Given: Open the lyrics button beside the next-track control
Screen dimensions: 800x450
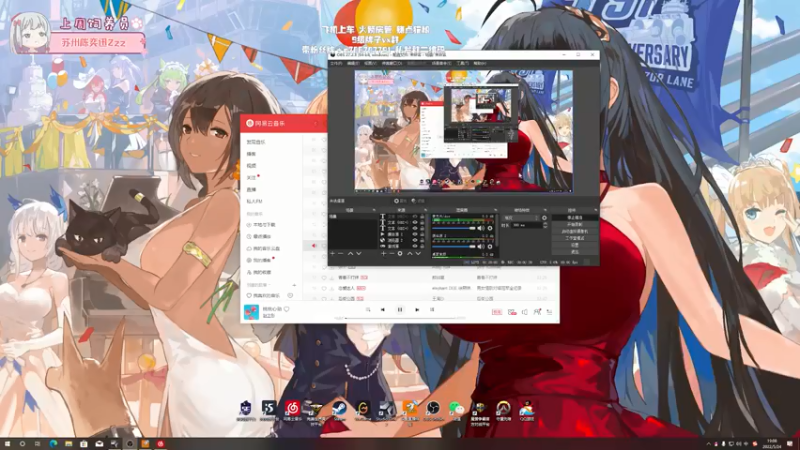Looking at the screenshot, I should 432,309.
